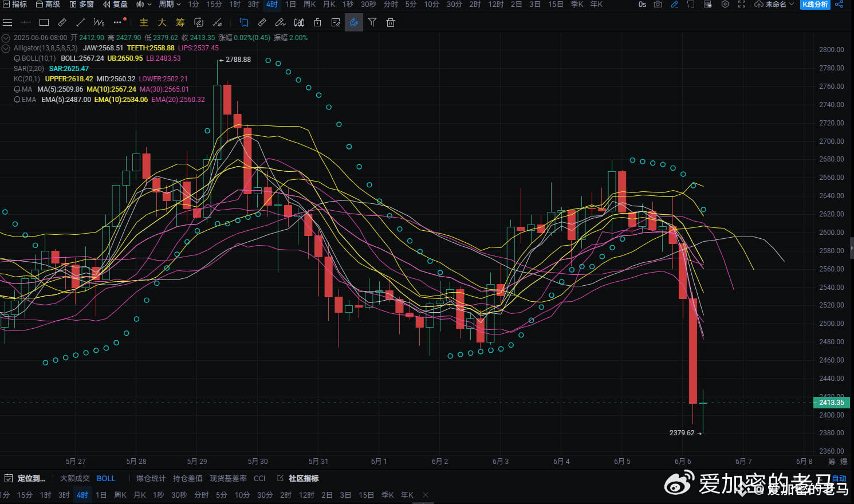The image size is (854, 504).
Task: Click the 自动 auto scale button
Action: (x=839, y=478)
